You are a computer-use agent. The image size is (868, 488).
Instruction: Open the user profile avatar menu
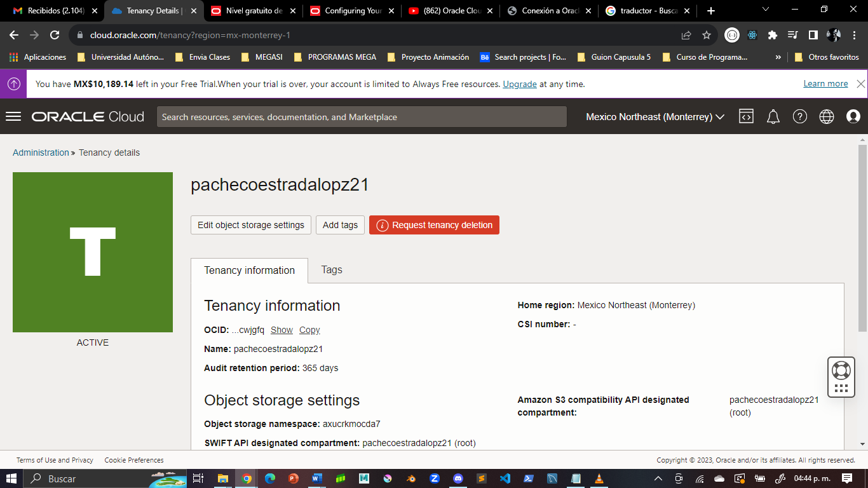click(x=853, y=117)
